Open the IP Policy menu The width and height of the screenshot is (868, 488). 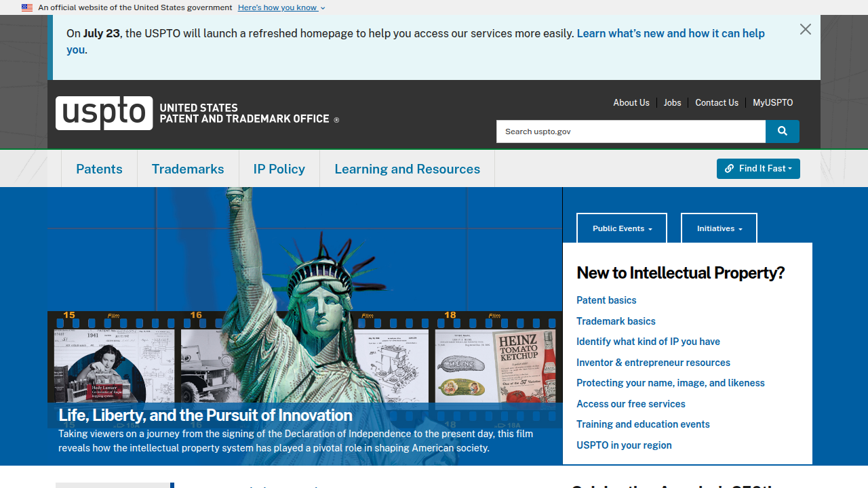coord(279,169)
